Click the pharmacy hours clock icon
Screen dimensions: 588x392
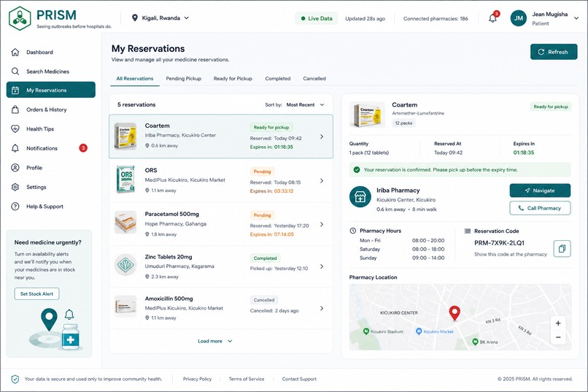pos(353,231)
